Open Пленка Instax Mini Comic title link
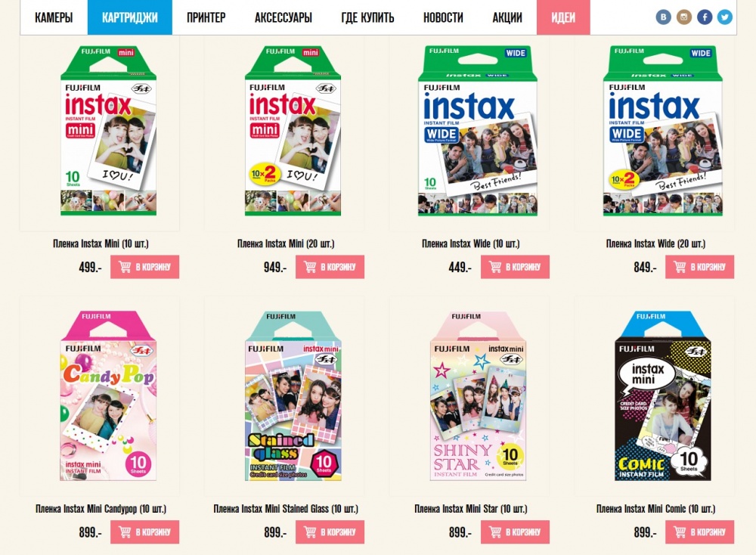Image resolution: width=756 pixels, height=555 pixels. (655, 509)
